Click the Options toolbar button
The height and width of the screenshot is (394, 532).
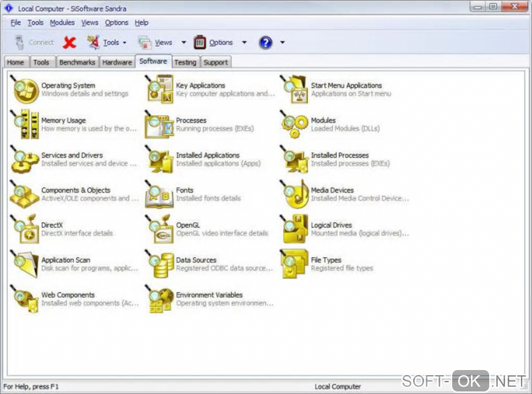pyautogui.click(x=213, y=43)
